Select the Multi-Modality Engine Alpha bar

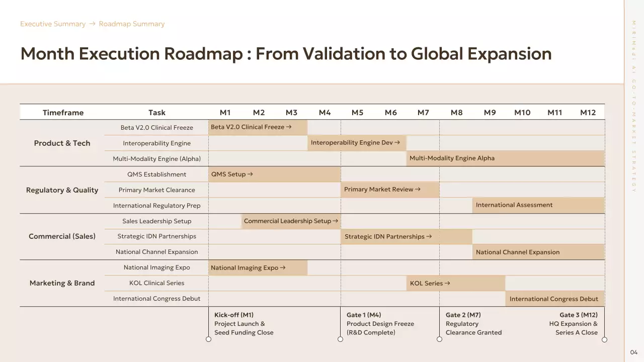tap(505, 158)
